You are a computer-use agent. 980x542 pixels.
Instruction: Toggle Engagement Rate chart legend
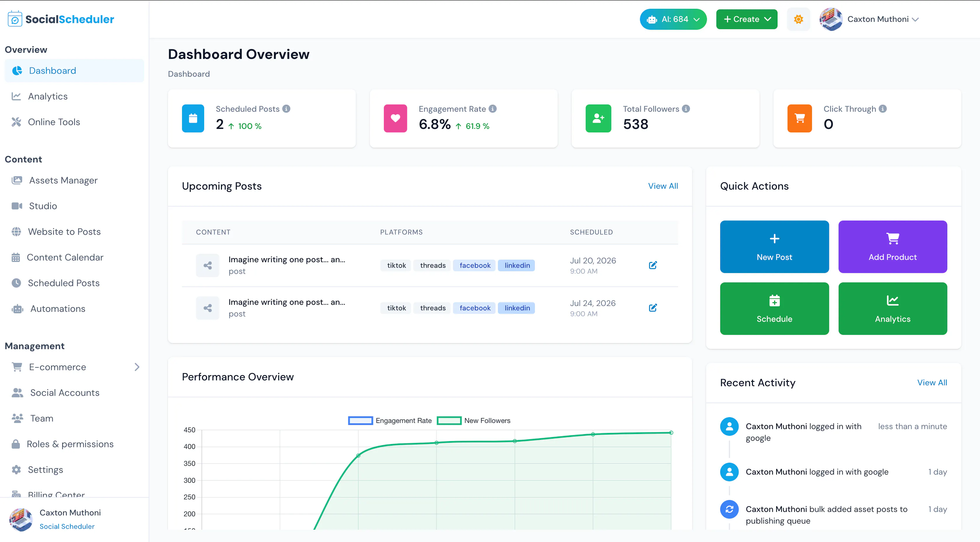[x=390, y=421]
